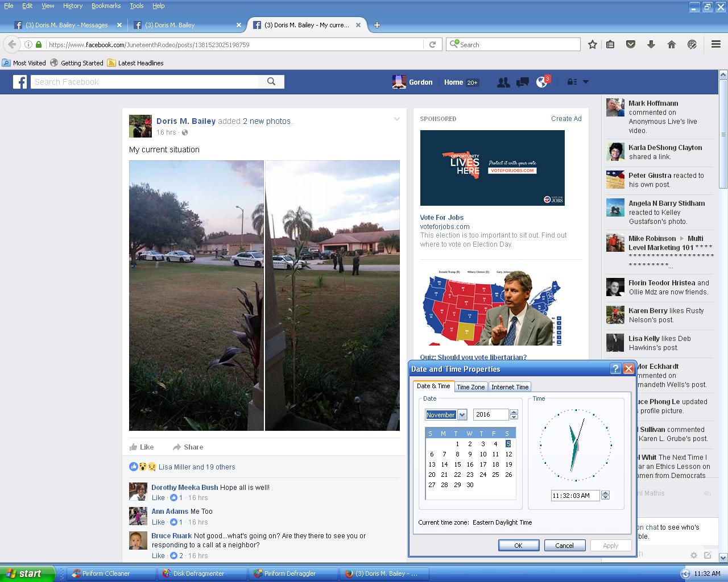The width and height of the screenshot is (728, 582).
Task: Open the post options chevron
Action: point(397,119)
